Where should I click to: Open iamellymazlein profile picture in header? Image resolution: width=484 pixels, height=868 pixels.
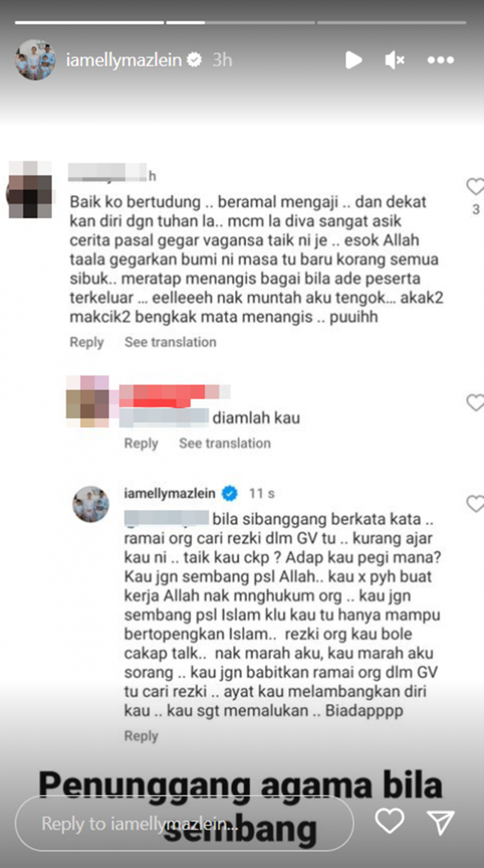coord(35,60)
